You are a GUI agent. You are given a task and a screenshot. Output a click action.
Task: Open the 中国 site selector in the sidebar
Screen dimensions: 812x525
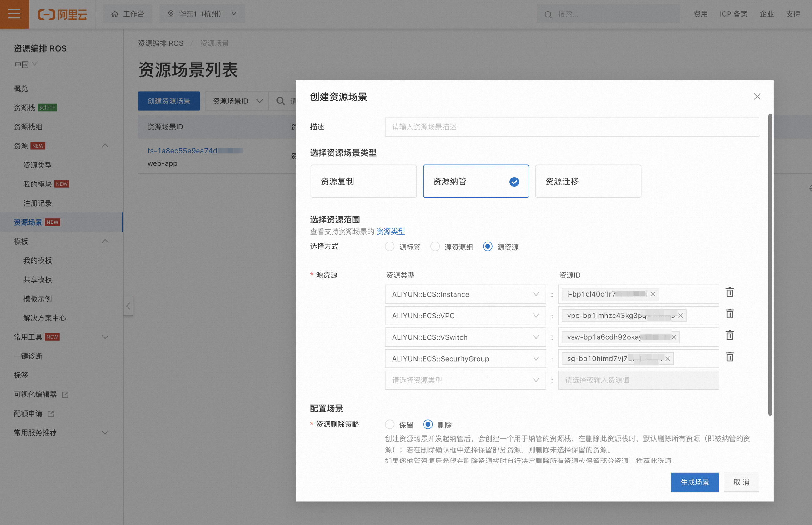click(x=26, y=64)
